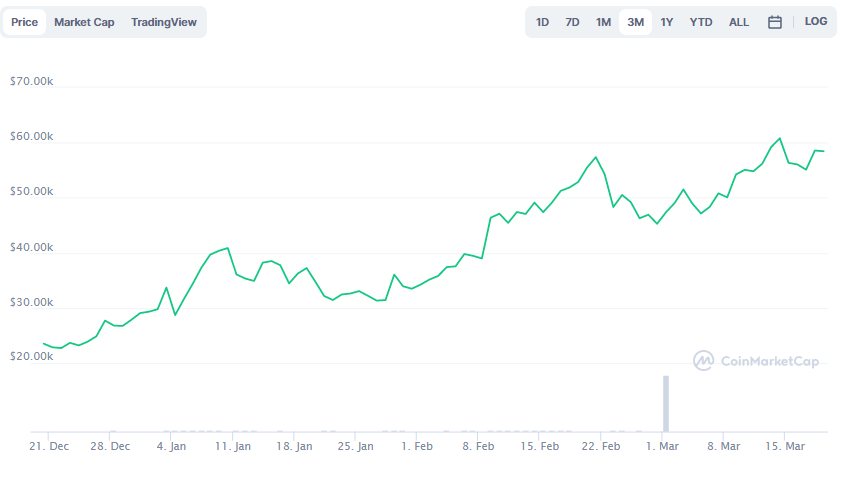The width and height of the screenshot is (847, 477).
Task: Open the TradingView tab
Action: pos(164,22)
